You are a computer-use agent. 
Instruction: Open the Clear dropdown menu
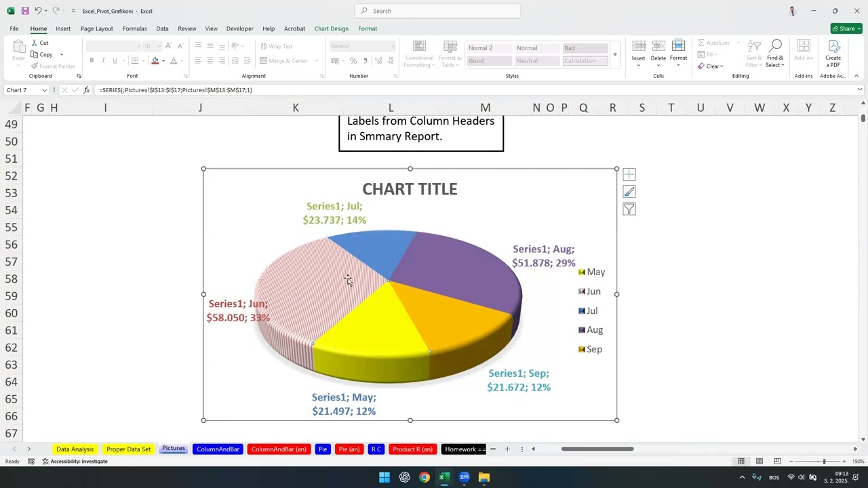pyautogui.click(x=711, y=66)
